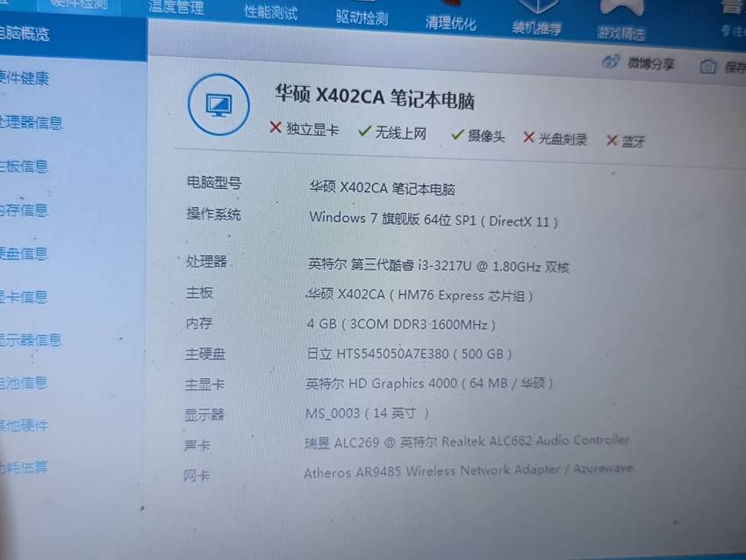This screenshot has width=746, height=560.
Task: Click the 蓝牙 feature label
Action: pyautogui.click(x=634, y=141)
